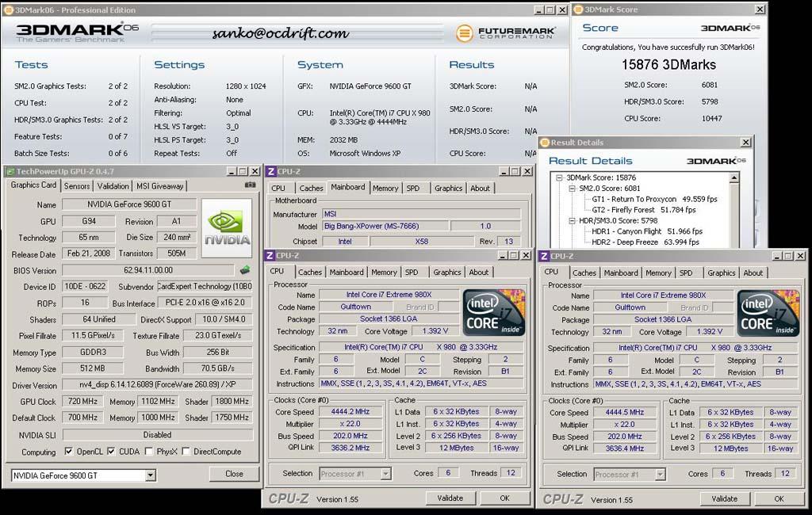Select the Graphics Card tab in GPU-Z
This screenshot has width=812, height=515.
(33, 185)
